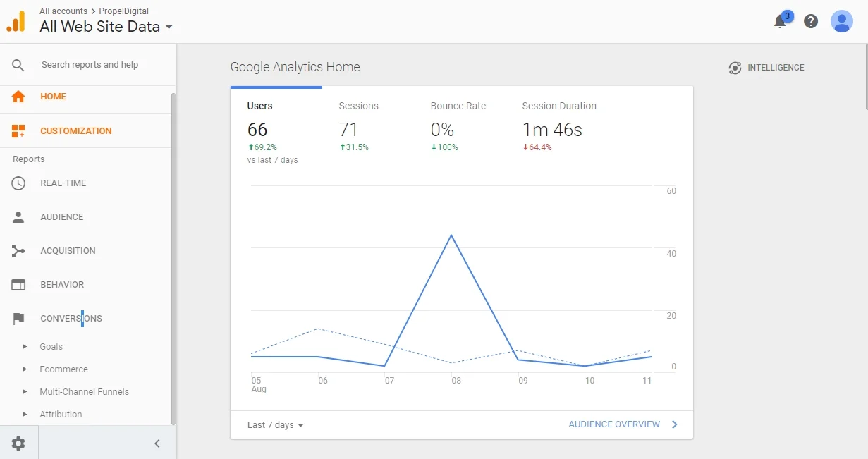The image size is (868, 459).
Task: Click the PropelDigital breadcrumb
Action: pos(123,11)
